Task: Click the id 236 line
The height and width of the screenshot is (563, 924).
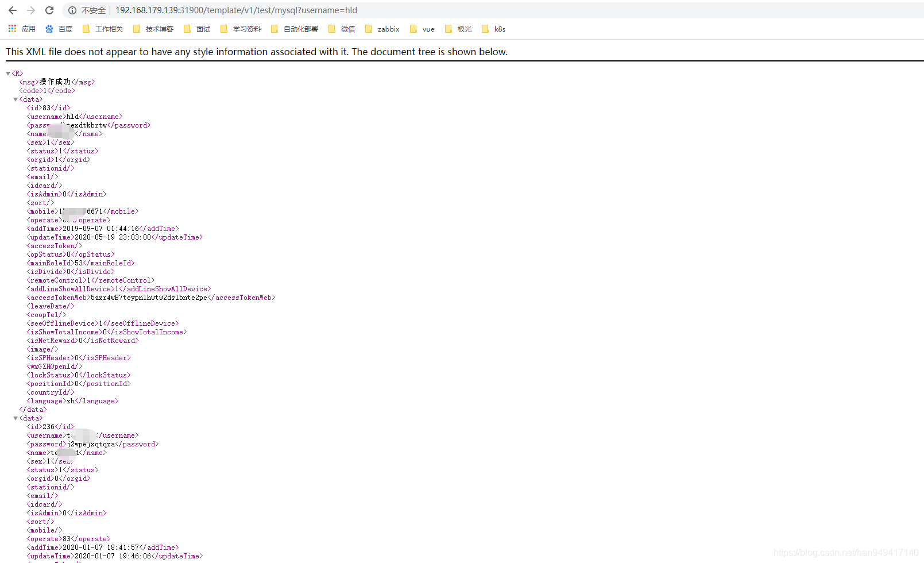Action: point(51,427)
